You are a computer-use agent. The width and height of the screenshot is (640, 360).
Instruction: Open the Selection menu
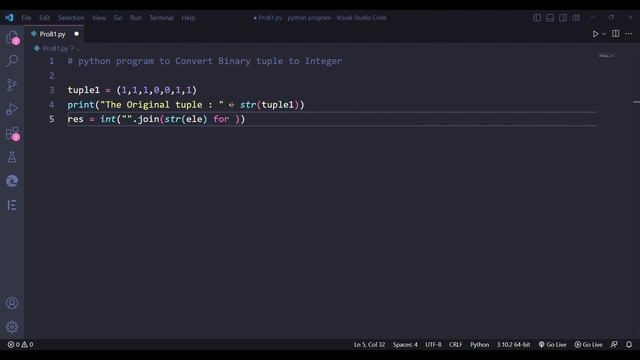[71, 18]
